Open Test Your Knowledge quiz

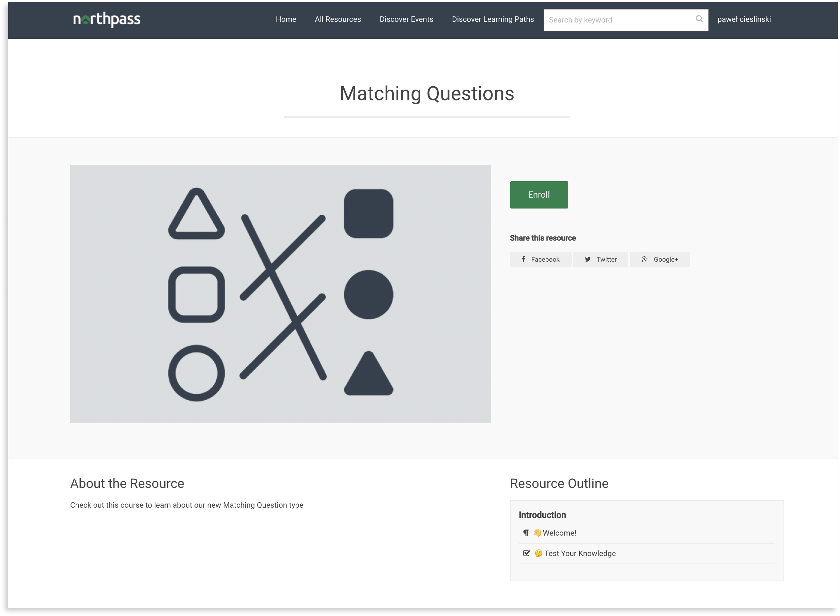(580, 554)
